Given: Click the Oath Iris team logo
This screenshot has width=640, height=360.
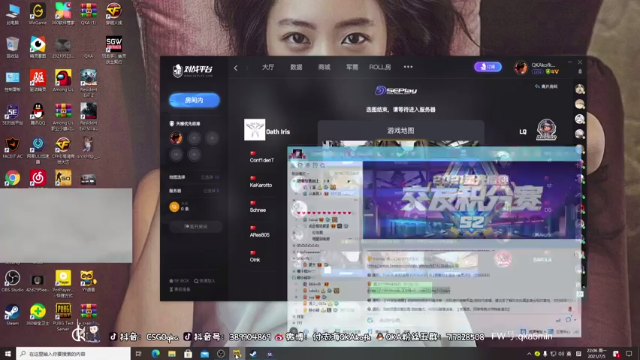Looking at the screenshot, I should click(254, 130).
